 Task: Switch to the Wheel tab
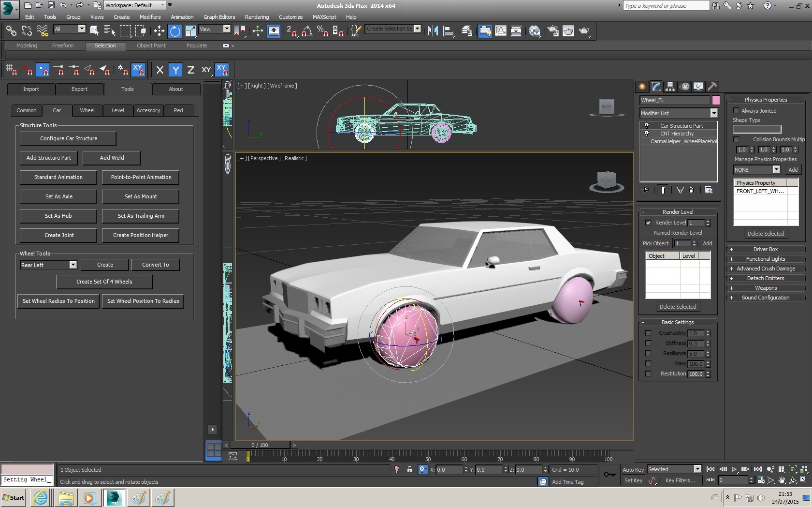pyautogui.click(x=87, y=110)
